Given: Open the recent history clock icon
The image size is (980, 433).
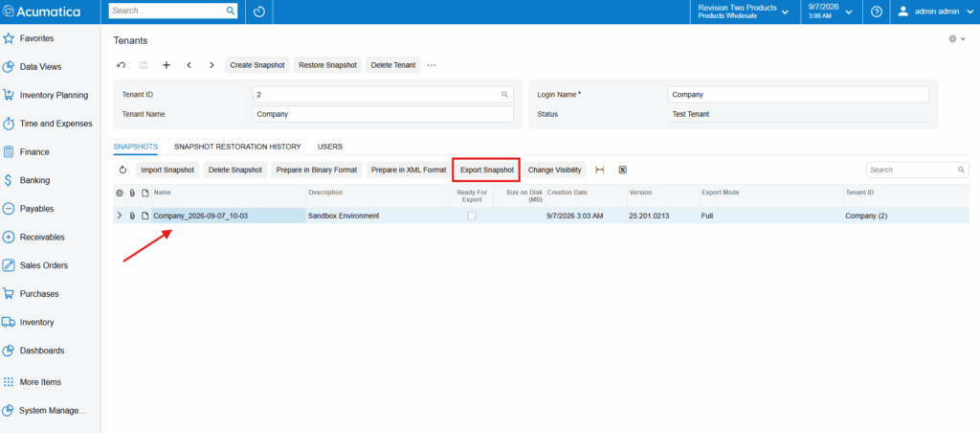Looking at the screenshot, I should click(260, 11).
